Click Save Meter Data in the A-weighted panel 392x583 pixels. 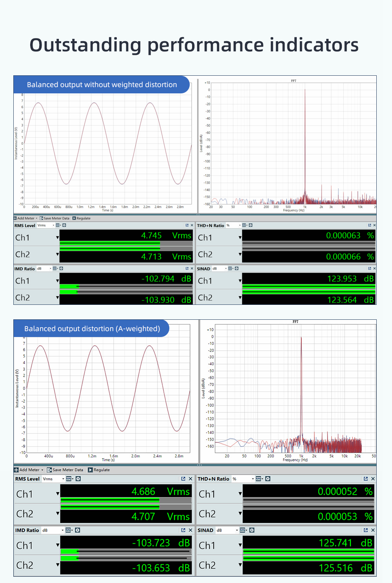(65, 470)
